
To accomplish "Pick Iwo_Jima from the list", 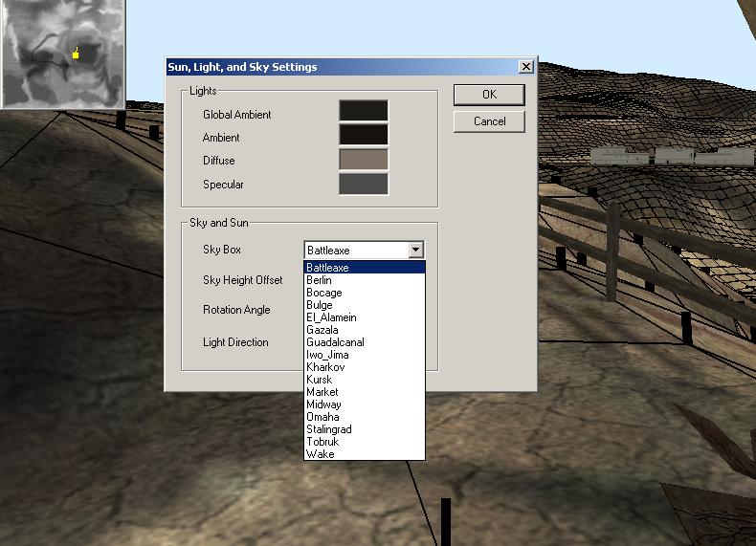I will click(365, 355).
